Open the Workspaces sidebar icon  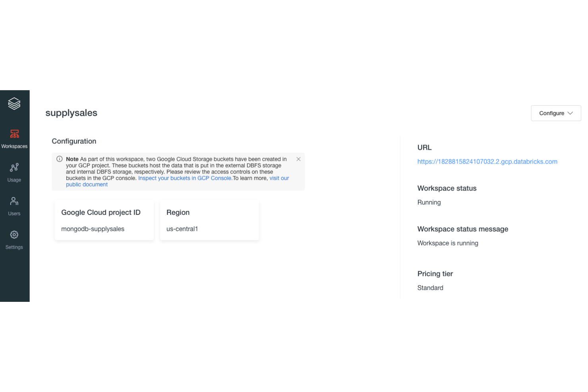[14, 134]
